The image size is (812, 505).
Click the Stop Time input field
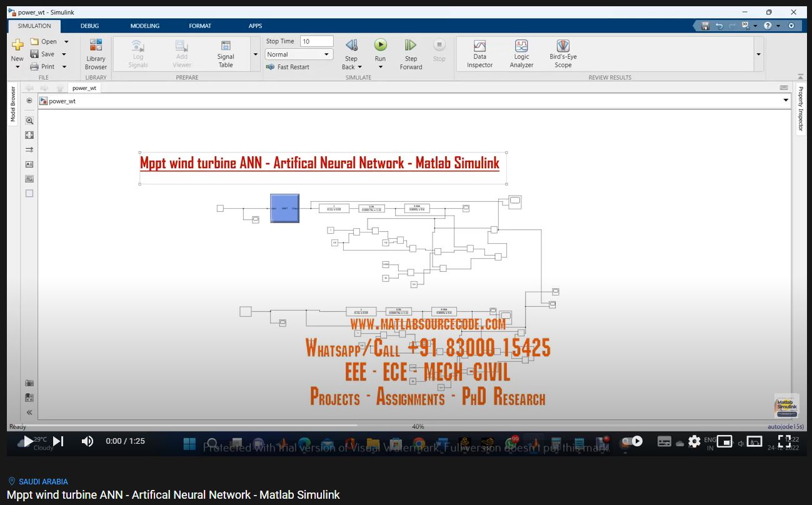[316, 41]
